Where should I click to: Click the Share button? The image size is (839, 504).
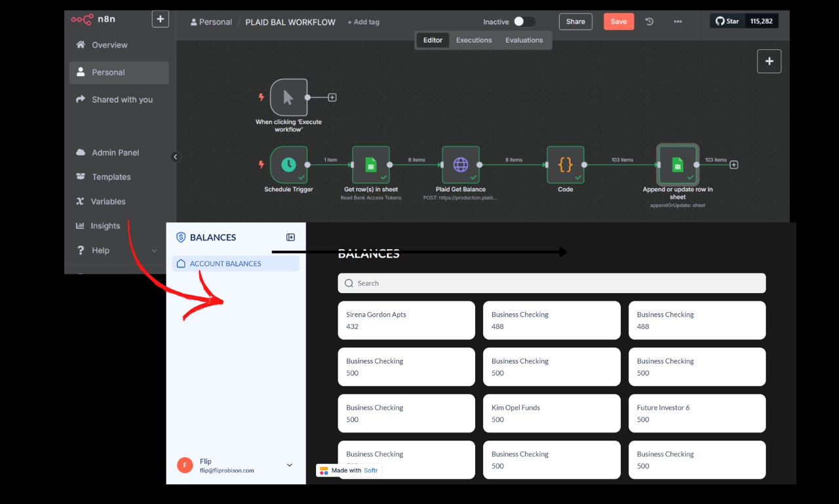click(x=576, y=22)
